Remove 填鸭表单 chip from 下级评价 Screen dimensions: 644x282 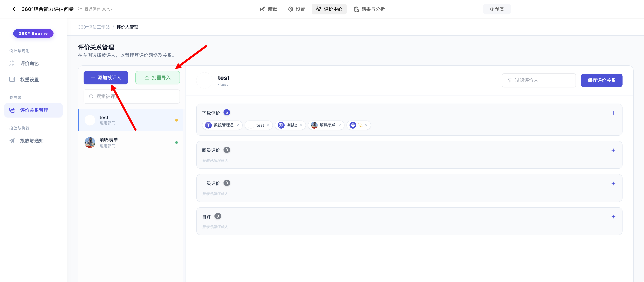coord(339,125)
